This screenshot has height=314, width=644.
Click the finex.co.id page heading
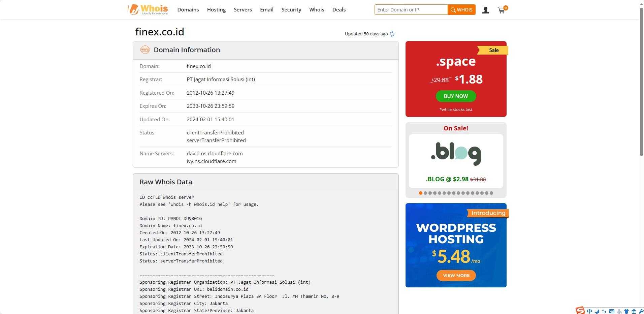pos(160,32)
